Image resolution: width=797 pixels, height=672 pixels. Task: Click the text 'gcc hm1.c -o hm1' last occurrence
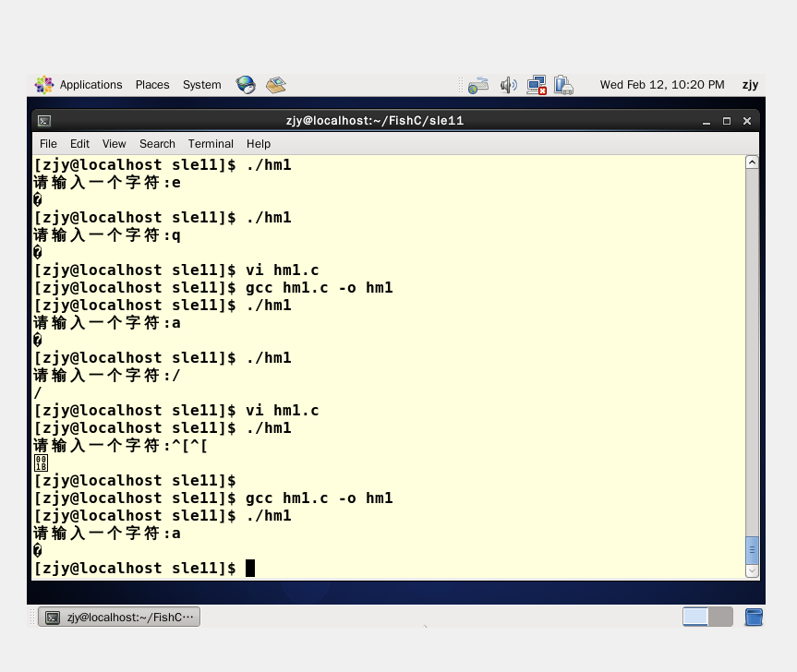click(x=320, y=498)
